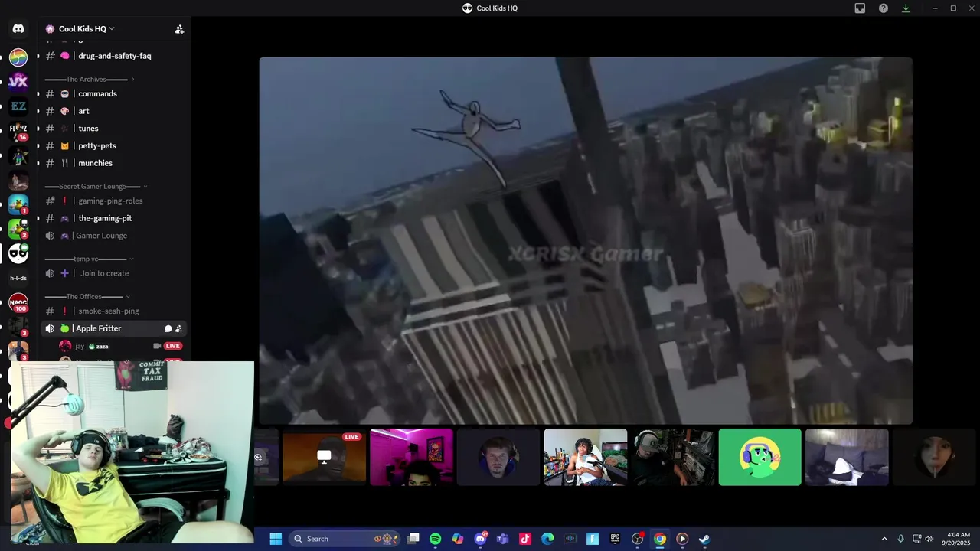Select the pink room webcam thumbnail
Viewport: 980px width, 551px height.
point(411,457)
